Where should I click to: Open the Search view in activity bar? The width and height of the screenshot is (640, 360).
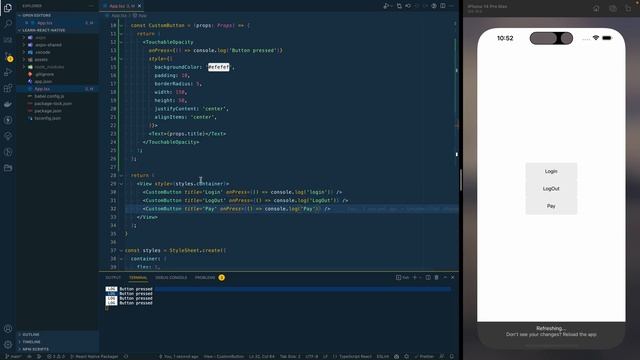point(8,23)
